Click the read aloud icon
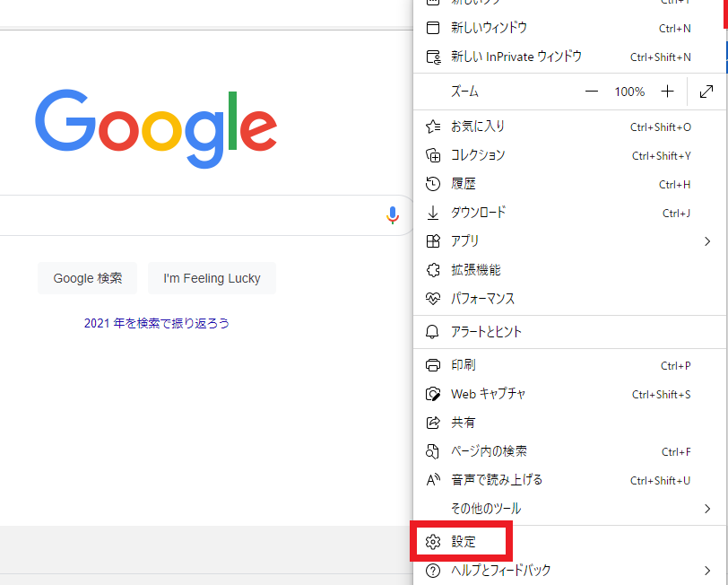Viewport: 728px width, 585px height. coord(433,480)
